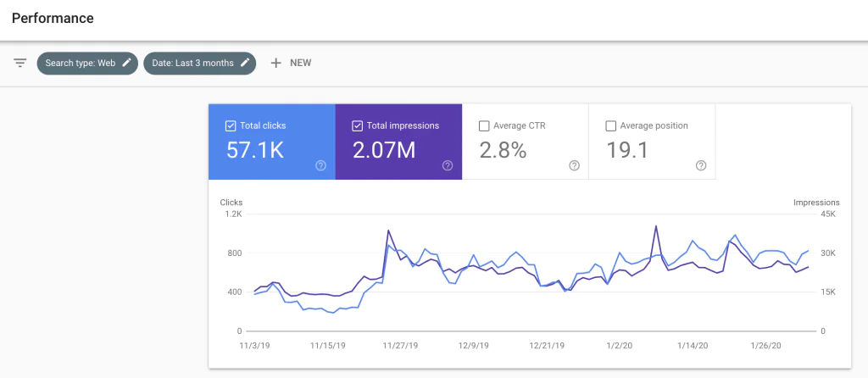Open help icon on Average position card
868x378 pixels.
coord(701,165)
